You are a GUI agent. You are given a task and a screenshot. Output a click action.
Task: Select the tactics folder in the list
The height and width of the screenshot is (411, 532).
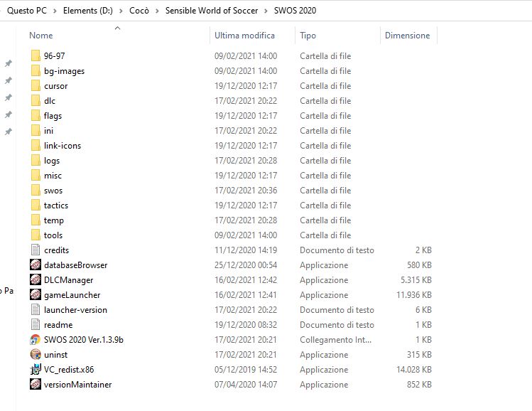tap(56, 205)
